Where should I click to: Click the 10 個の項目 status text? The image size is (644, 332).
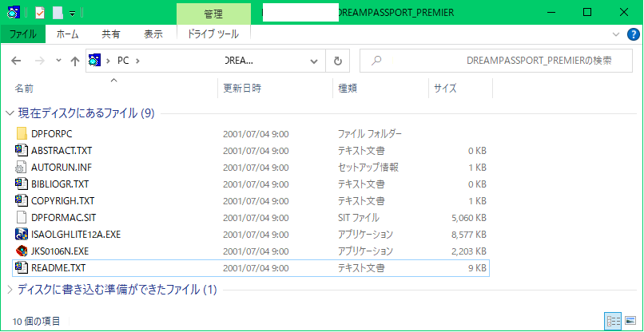point(37,321)
